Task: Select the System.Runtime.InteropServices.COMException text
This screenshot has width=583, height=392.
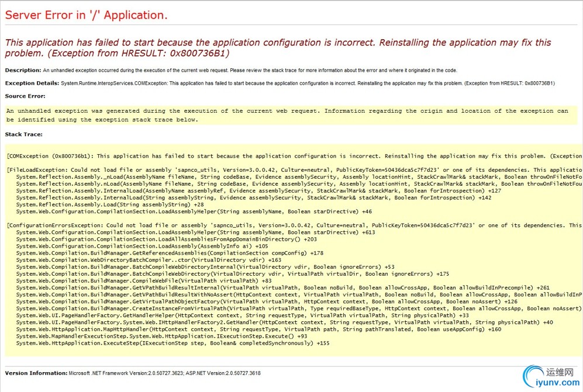Action: click(114, 83)
